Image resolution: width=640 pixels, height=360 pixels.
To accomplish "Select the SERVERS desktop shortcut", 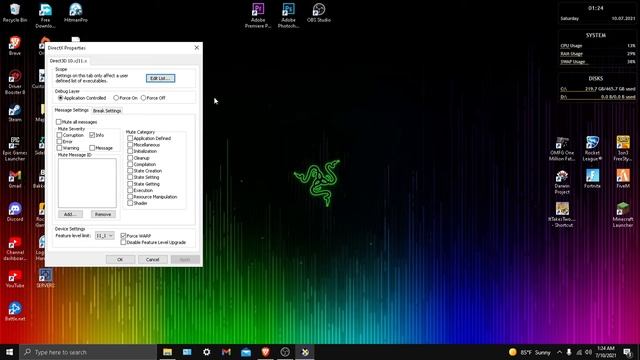I will point(45,279).
